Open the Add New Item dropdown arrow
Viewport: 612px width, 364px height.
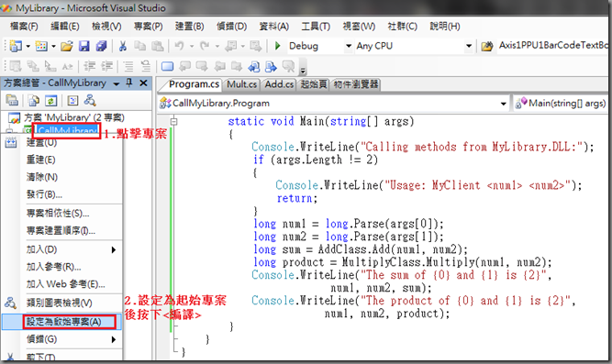53,47
